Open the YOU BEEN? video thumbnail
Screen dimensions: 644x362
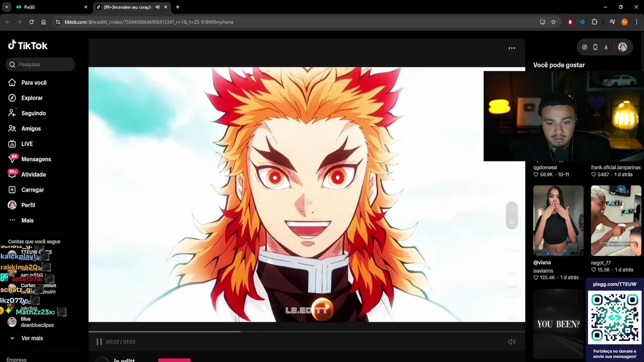(x=558, y=324)
